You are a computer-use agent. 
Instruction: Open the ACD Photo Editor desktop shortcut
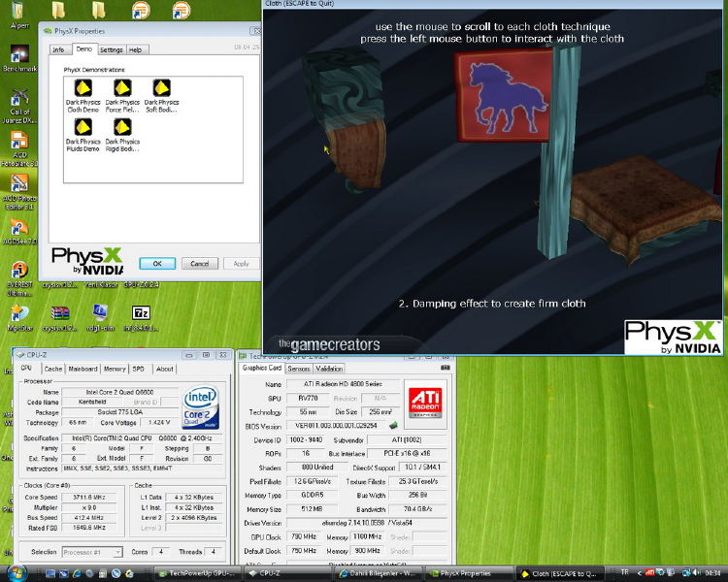[x=18, y=192]
